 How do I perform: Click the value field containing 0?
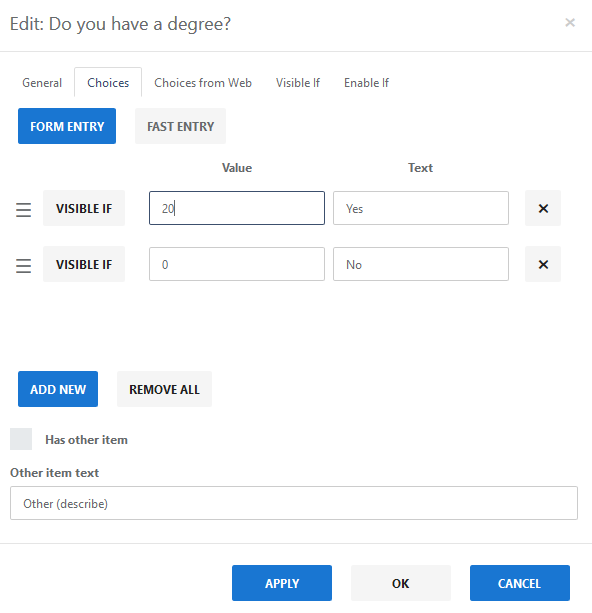coord(237,264)
